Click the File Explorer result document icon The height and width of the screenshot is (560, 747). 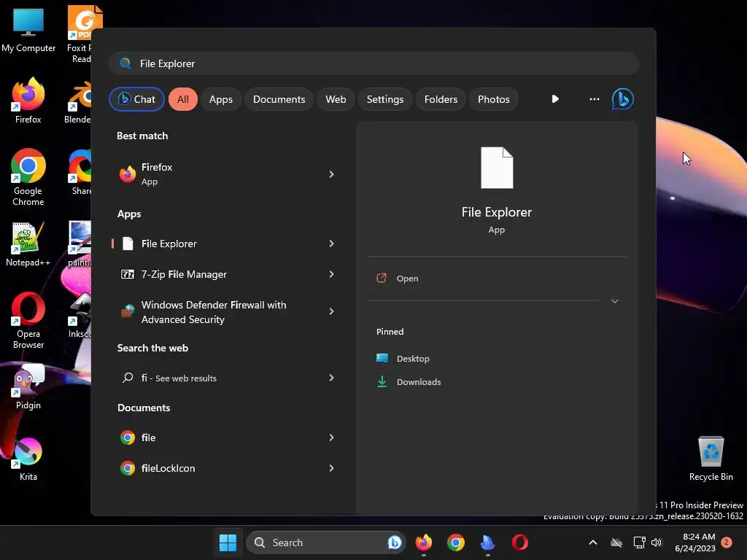(127, 244)
